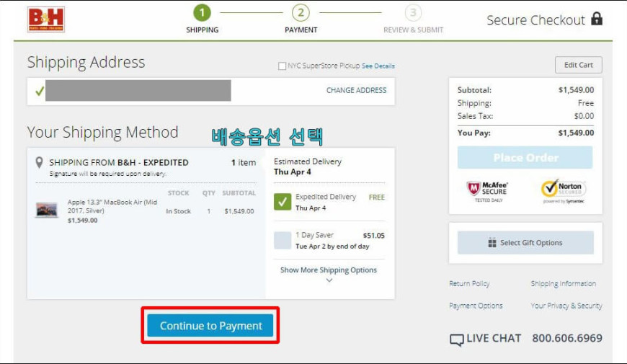Click the B&H logo
The height and width of the screenshot is (364, 627).
pos(46,19)
